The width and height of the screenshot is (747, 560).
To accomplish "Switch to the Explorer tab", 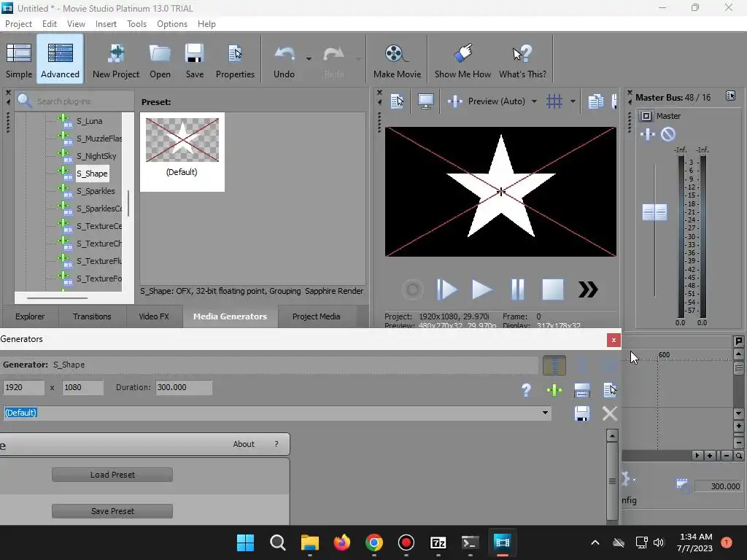I will [x=29, y=316].
